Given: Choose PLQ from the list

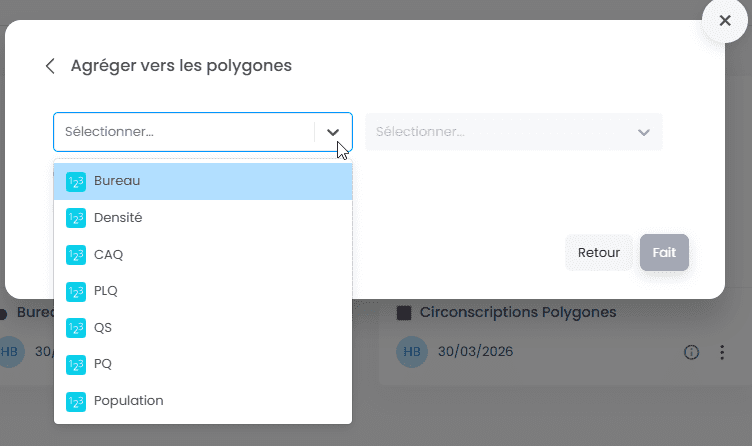Looking at the screenshot, I should 203,291.
